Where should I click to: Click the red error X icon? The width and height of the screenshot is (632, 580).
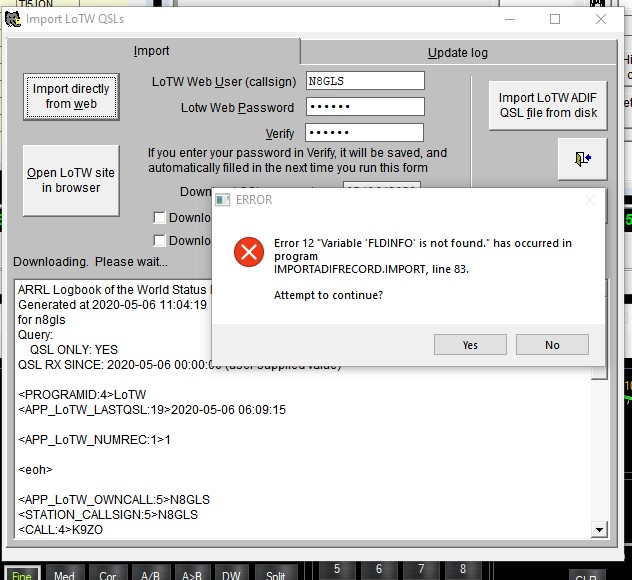point(247,253)
